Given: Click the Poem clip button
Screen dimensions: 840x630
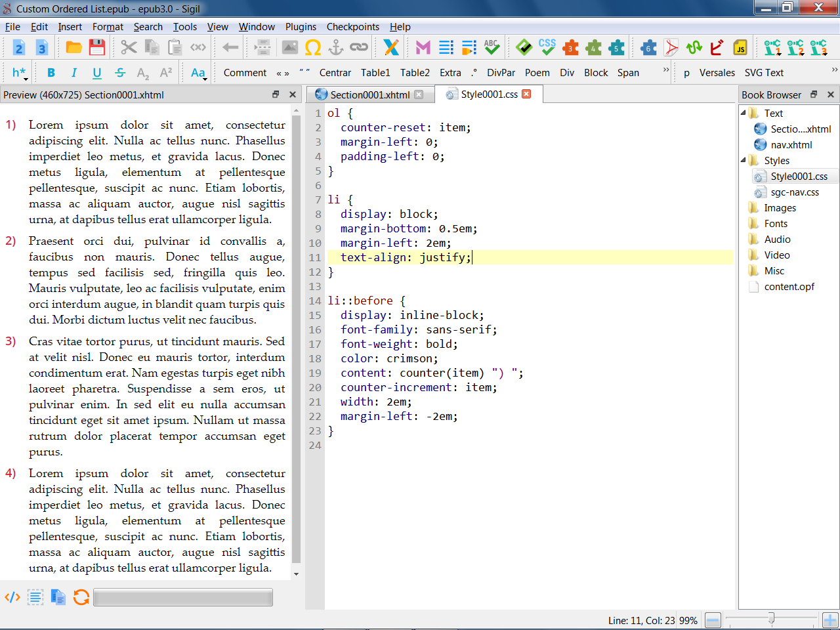Looking at the screenshot, I should [x=537, y=73].
